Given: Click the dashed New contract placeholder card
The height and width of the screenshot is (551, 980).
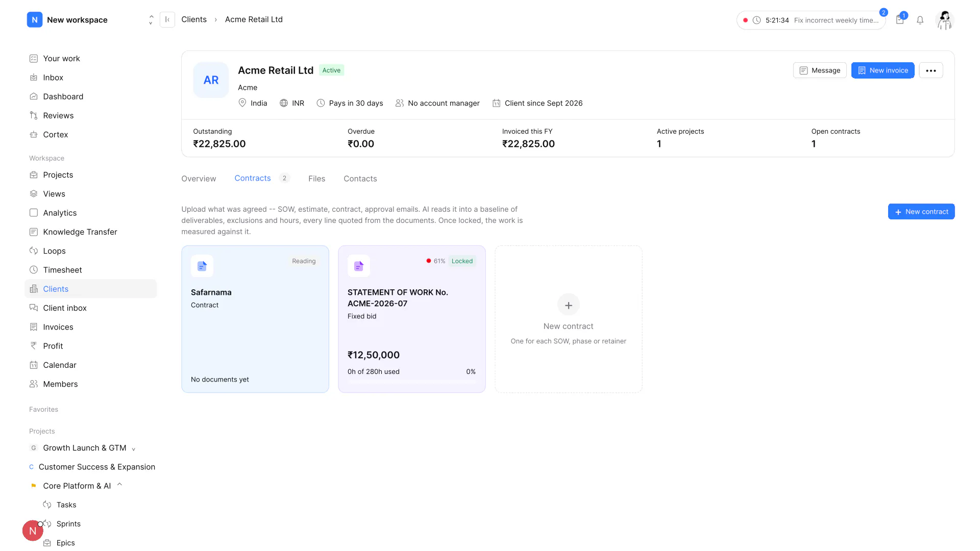Looking at the screenshot, I should click(569, 319).
